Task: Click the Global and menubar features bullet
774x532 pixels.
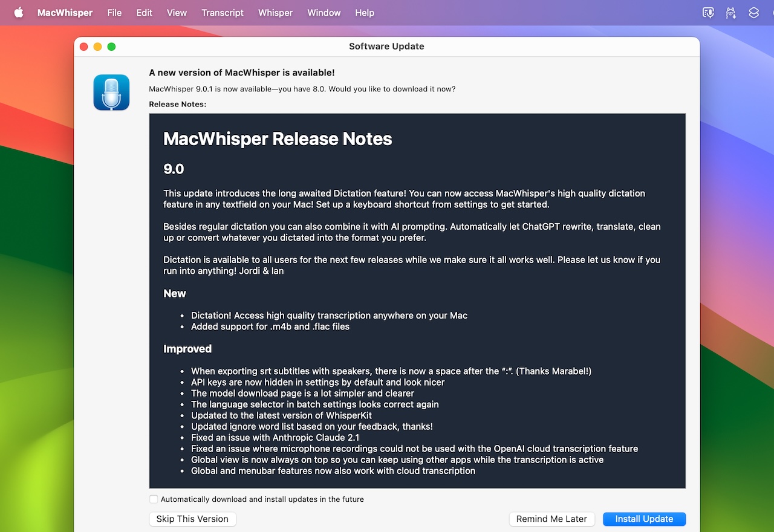Action: [x=333, y=471]
